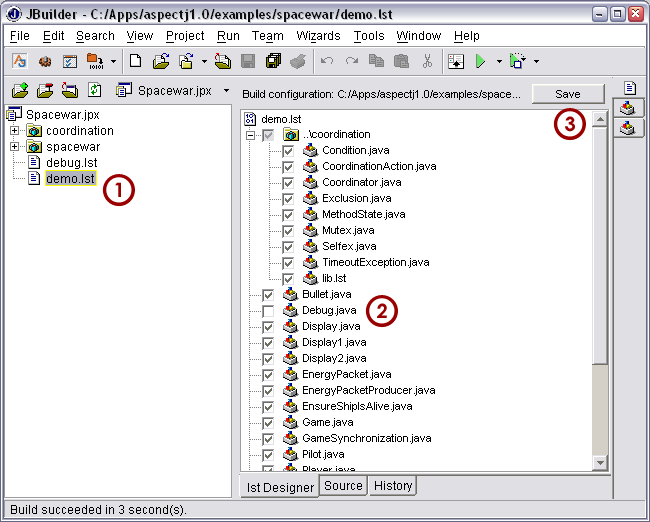Switch to the Source tab

click(343, 486)
